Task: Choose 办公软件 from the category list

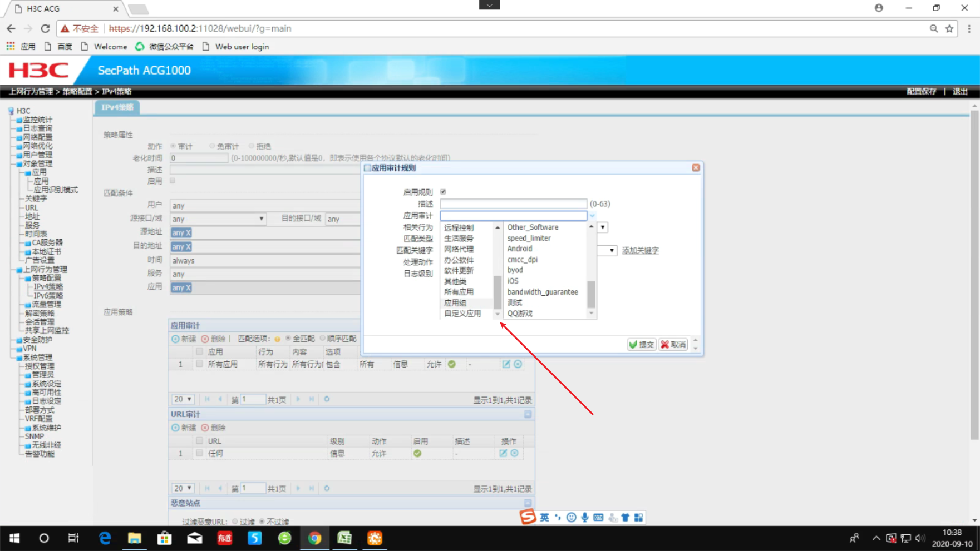Action: 459,260
